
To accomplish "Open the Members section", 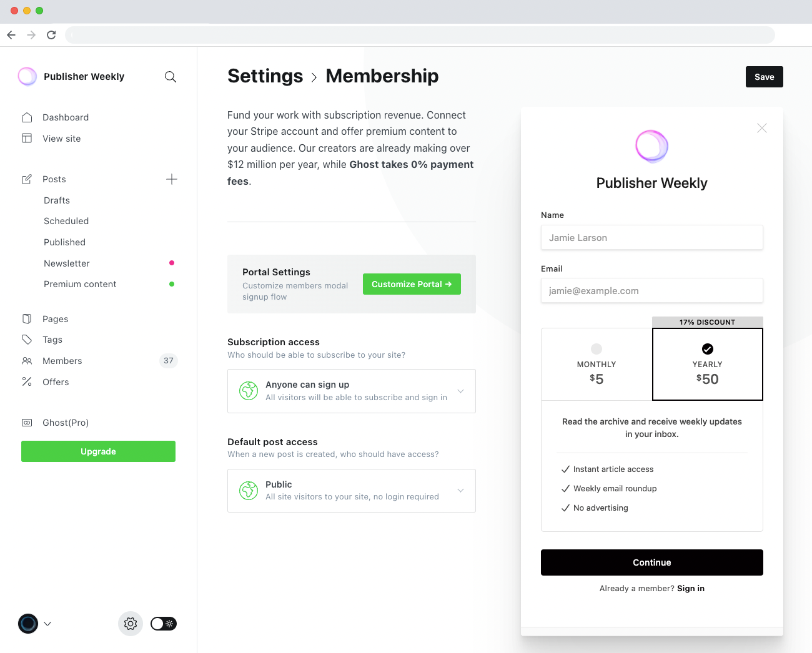I will (x=62, y=361).
